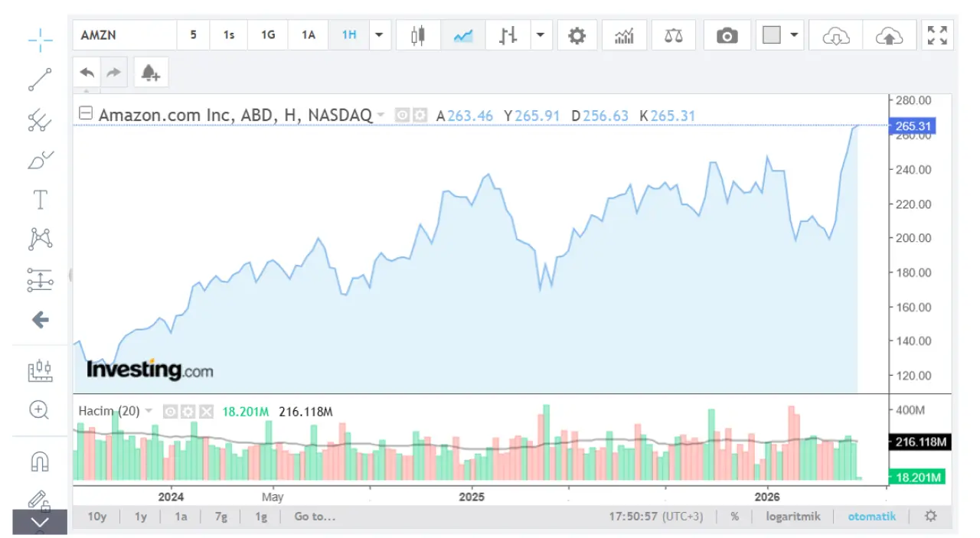
Task: Toggle logaritmik scale mode
Action: (792, 517)
